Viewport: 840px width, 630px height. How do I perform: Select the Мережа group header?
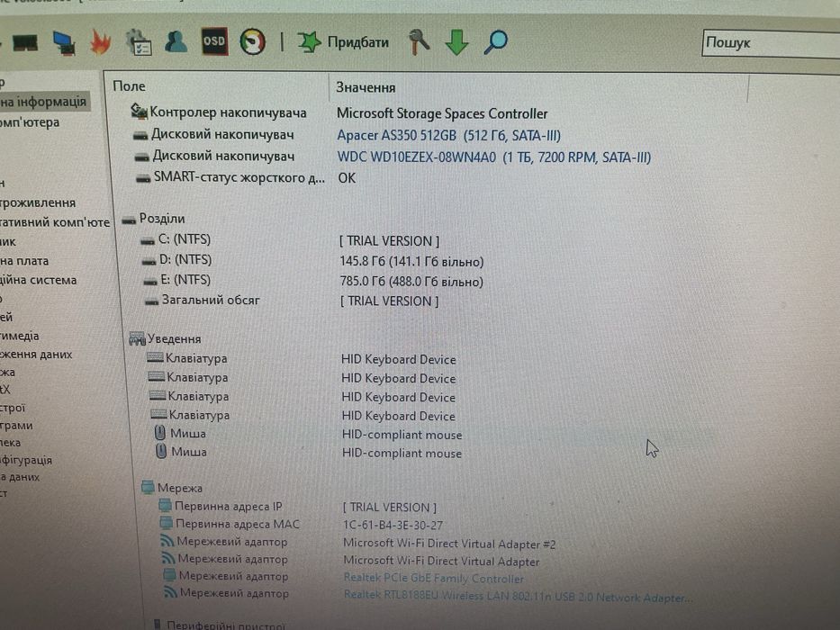(x=172, y=488)
